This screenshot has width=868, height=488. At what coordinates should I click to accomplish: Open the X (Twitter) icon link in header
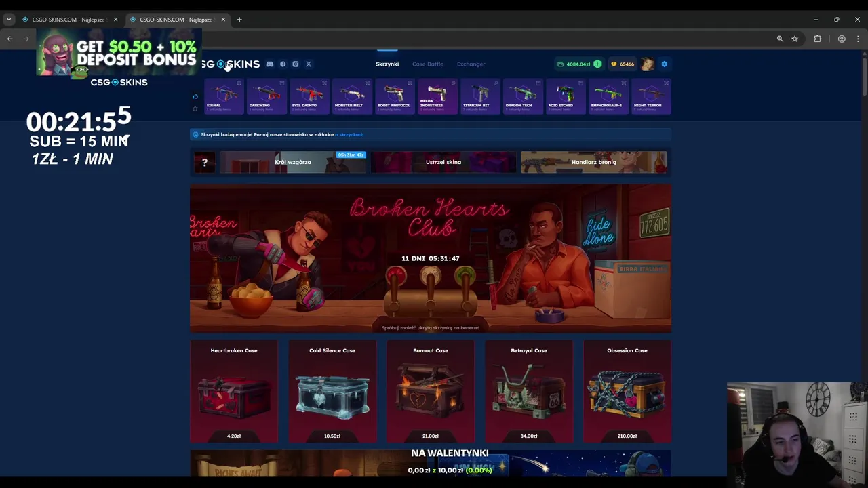point(309,64)
